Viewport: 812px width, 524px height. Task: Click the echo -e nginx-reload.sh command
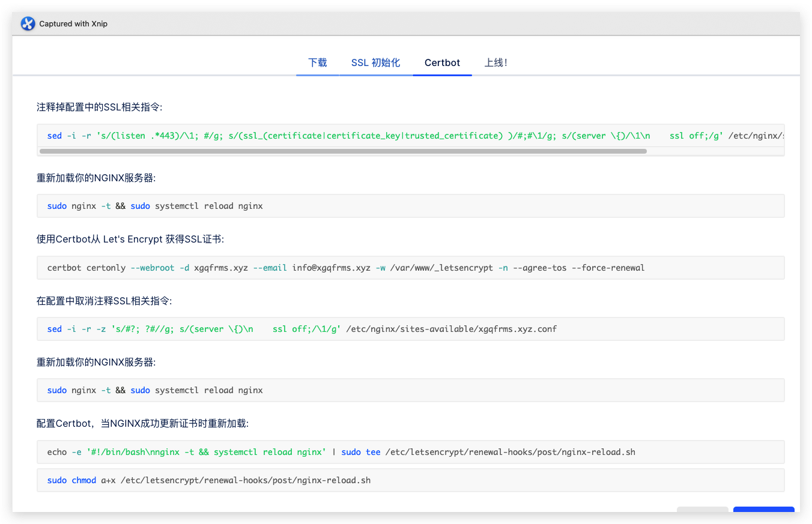pyautogui.click(x=411, y=452)
